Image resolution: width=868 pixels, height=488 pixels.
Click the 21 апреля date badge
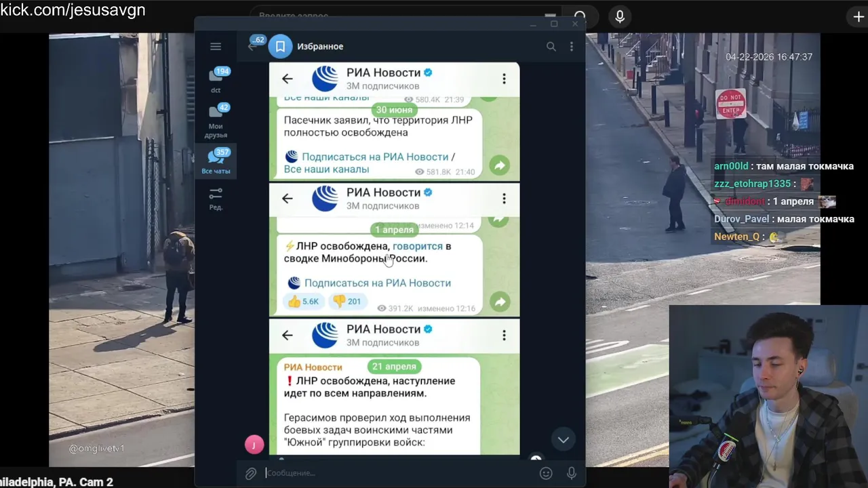(x=394, y=366)
